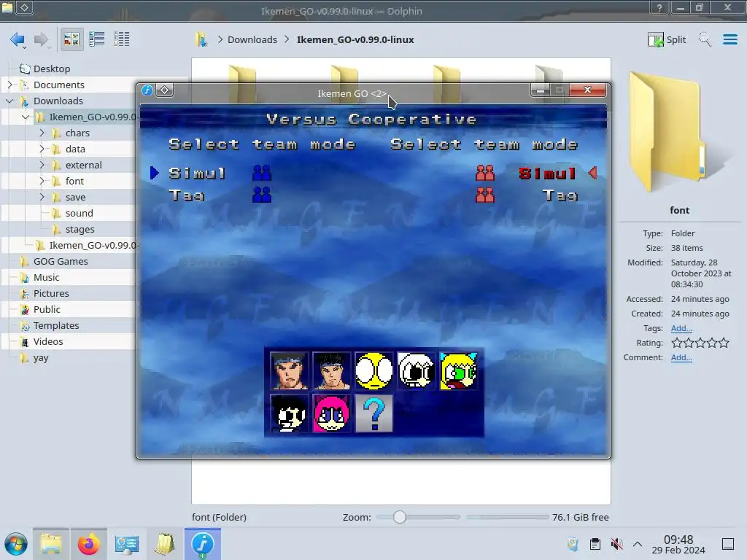Image resolution: width=747 pixels, height=560 pixels.
Task: Pick the blonde green-eyed character portrait
Action: click(458, 371)
